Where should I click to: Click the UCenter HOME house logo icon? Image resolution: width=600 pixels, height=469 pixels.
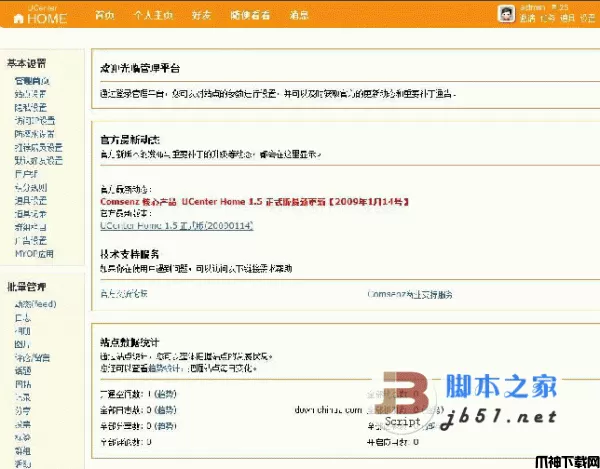click(x=18, y=18)
